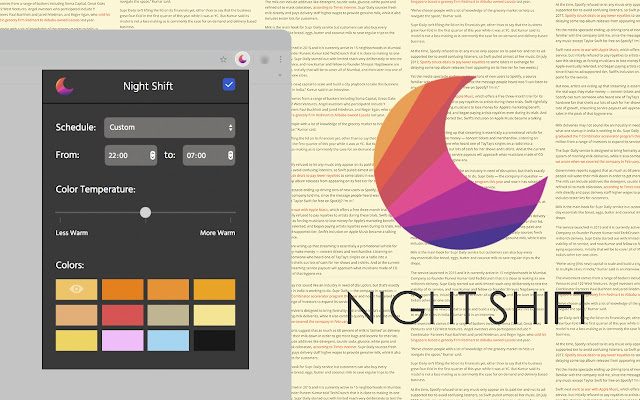
Task: Select the dark orange swatch in the first row
Action: coord(122,289)
